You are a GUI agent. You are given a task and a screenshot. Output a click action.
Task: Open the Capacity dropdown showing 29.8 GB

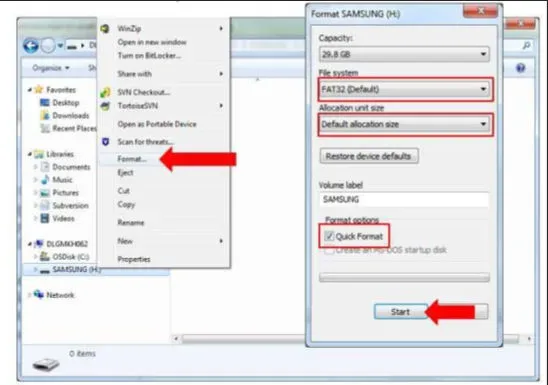point(404,54)
